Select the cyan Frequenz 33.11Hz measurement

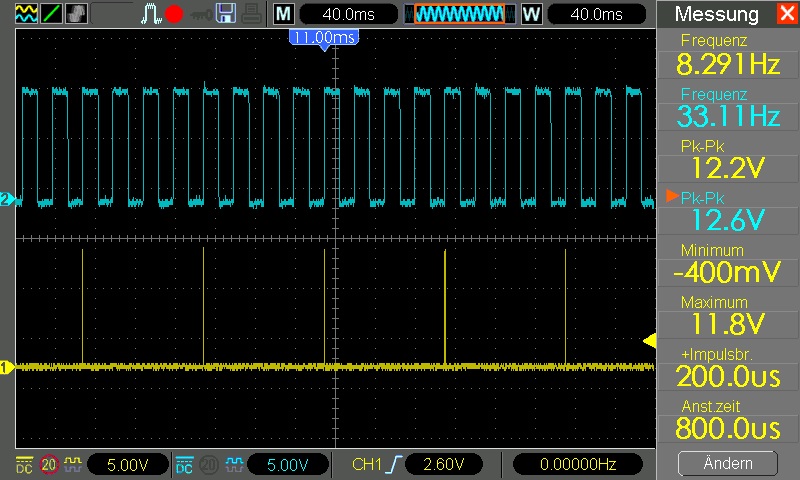728,107
